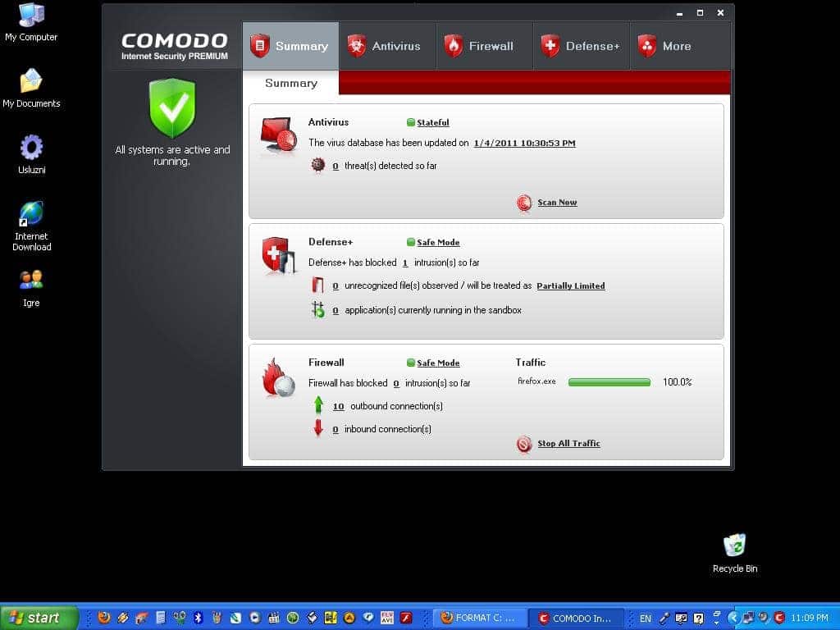The width and height of the screenshot is (840, 630).
Task: Open Defense+ blocked intrusions count link
Action: coord(405,263)
